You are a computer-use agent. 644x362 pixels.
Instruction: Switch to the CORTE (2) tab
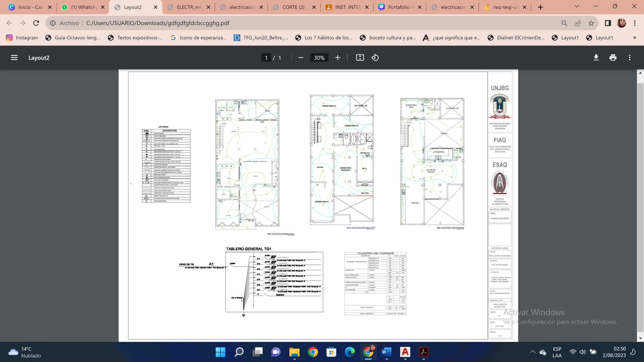(293, 7)
